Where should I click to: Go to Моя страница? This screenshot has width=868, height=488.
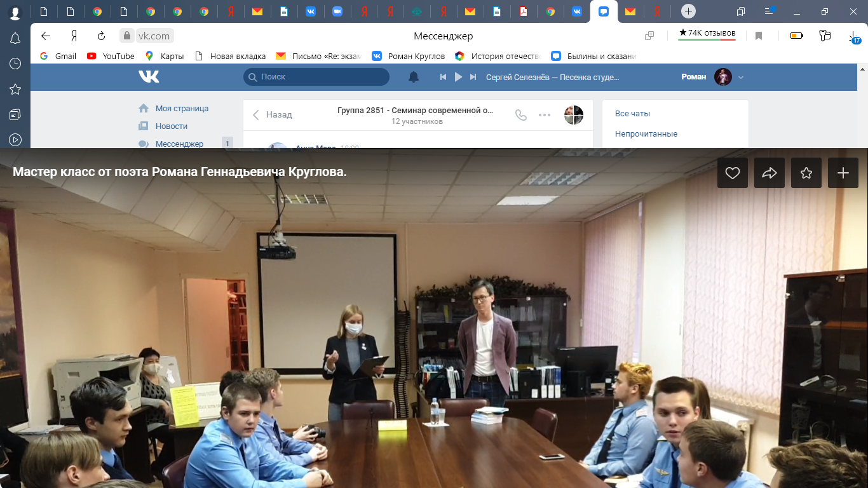[x=182, y=109]
